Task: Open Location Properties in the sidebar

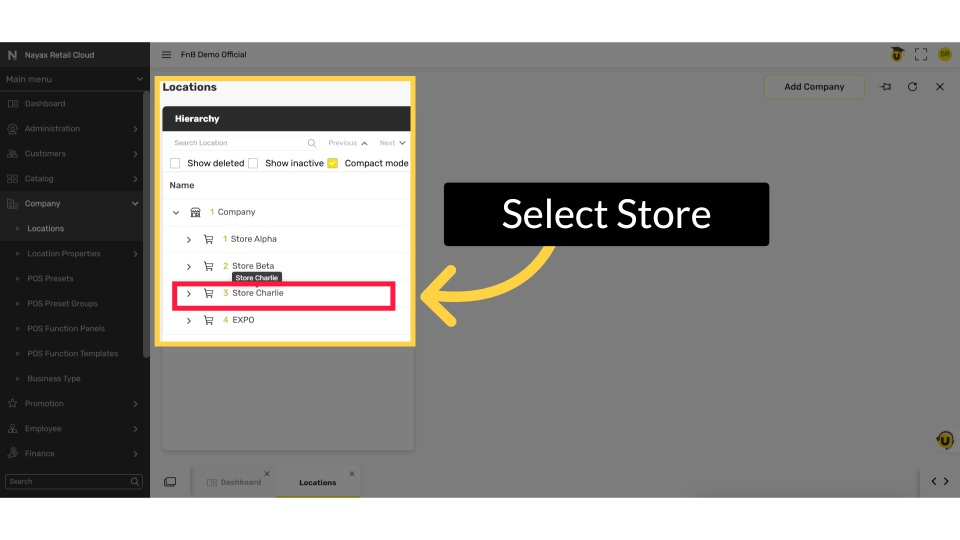Action: (64, 254)
